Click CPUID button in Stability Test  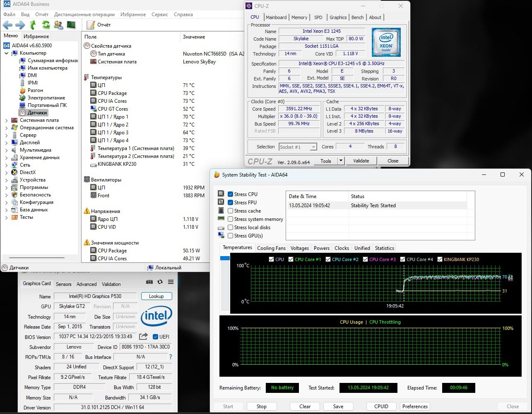tap(381, 406)
